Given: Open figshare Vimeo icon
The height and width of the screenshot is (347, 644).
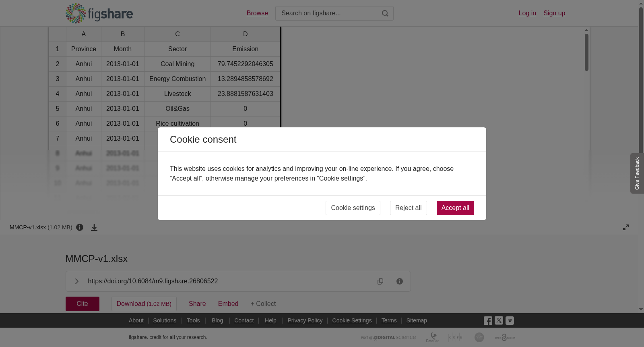Looking at the screenshot, I should click(x=510, y=321).
